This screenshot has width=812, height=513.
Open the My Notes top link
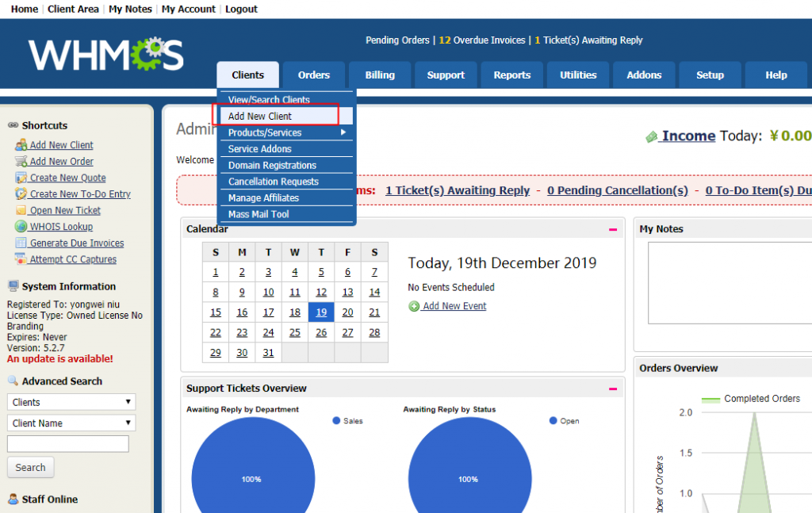point(130,9)
